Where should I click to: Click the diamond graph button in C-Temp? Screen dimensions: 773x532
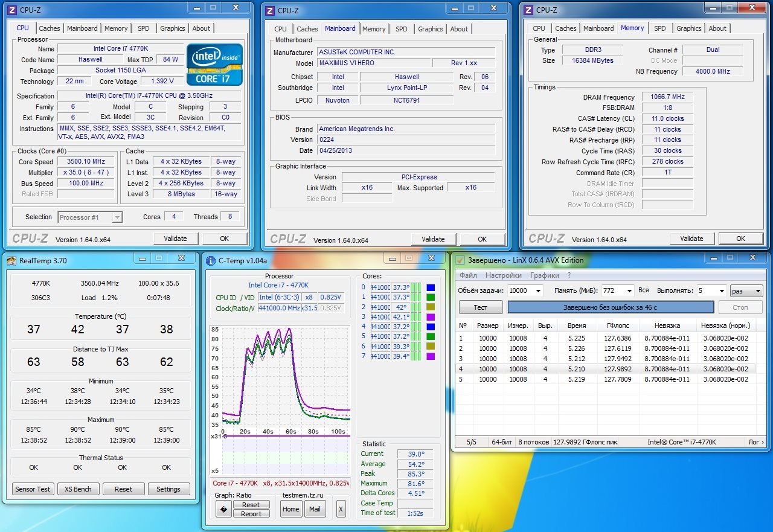pos(223,509)
